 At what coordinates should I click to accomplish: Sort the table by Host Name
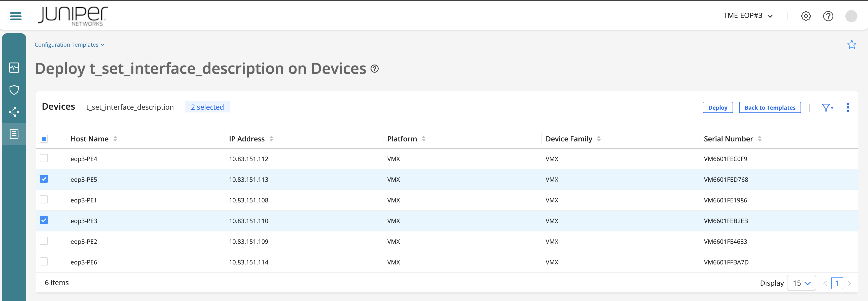coord(115,138)
